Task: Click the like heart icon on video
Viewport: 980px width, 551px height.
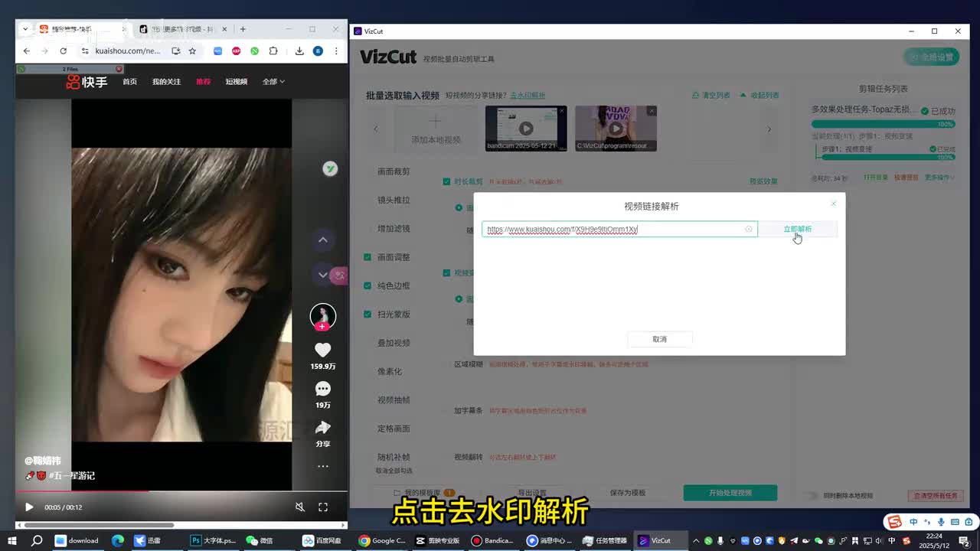Action: pos(322,350)
